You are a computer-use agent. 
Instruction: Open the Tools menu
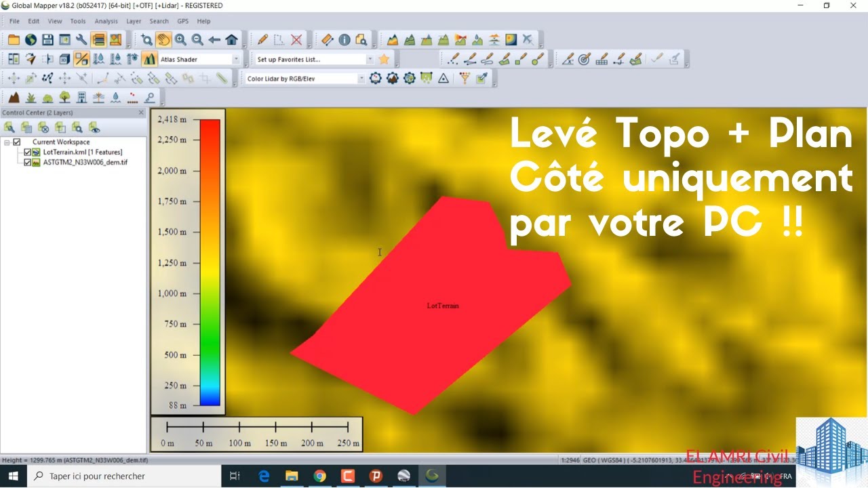pyautogui.click(x=78, y=21)
